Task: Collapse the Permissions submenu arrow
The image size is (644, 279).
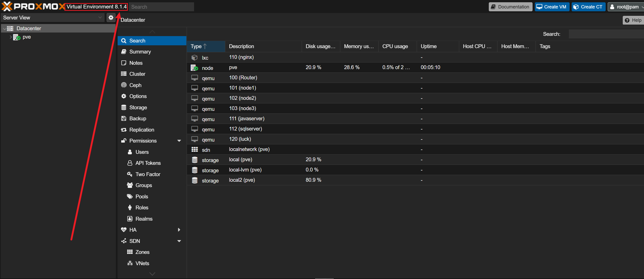Action: (179, 141)
